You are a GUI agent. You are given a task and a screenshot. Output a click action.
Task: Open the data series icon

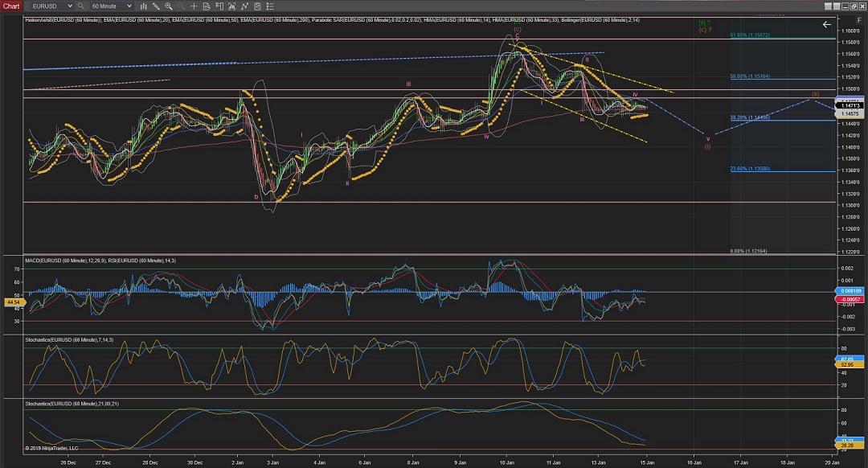231,6
